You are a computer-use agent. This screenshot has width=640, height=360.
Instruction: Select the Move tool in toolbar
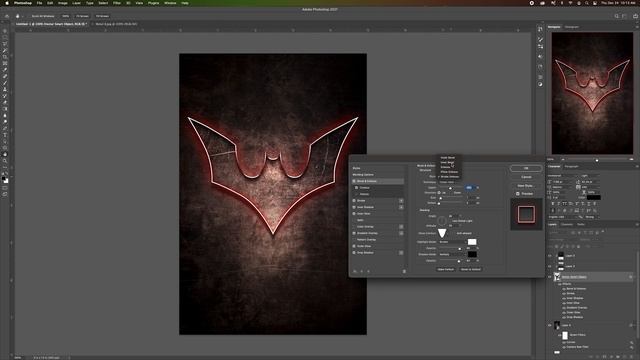point(5,31)
